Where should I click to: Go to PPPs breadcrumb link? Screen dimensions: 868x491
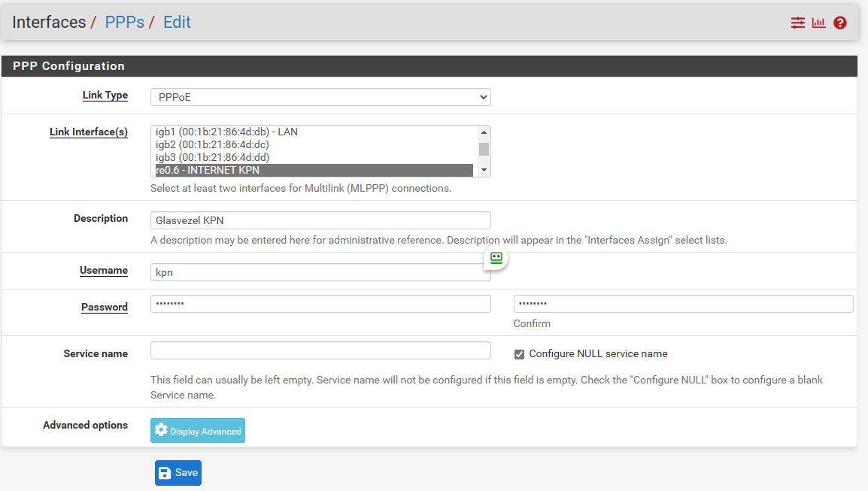pyautogui.click(x=125, y=22)
